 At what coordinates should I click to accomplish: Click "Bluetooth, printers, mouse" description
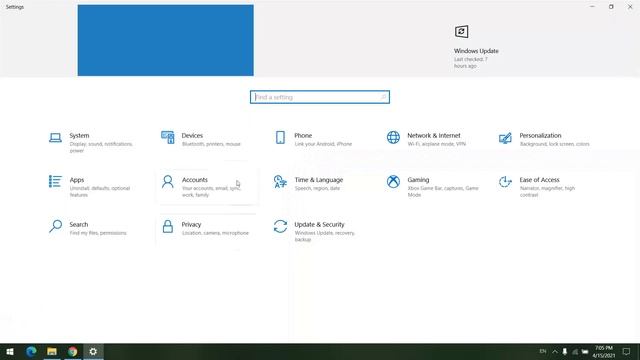(x=211, y=144)
